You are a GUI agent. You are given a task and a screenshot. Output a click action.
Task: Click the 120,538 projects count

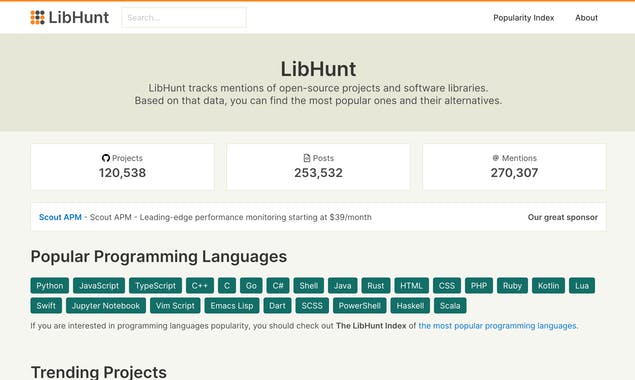point(122,173)
